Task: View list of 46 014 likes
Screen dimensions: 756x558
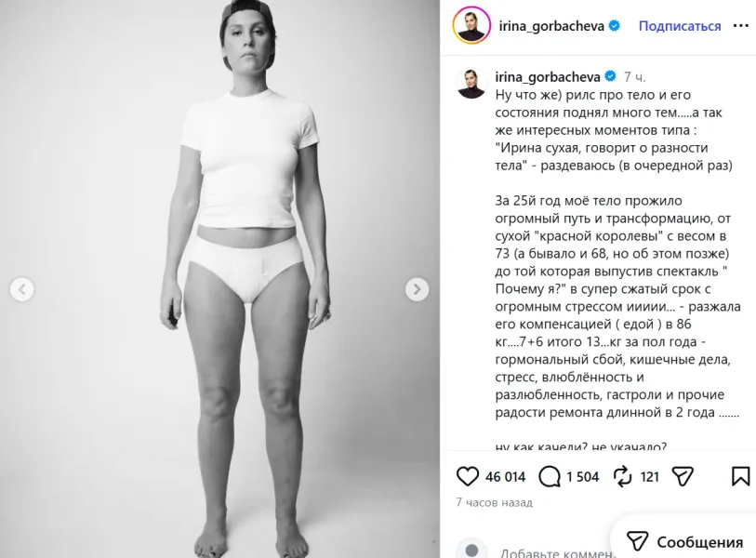Action: pos(505,477)
